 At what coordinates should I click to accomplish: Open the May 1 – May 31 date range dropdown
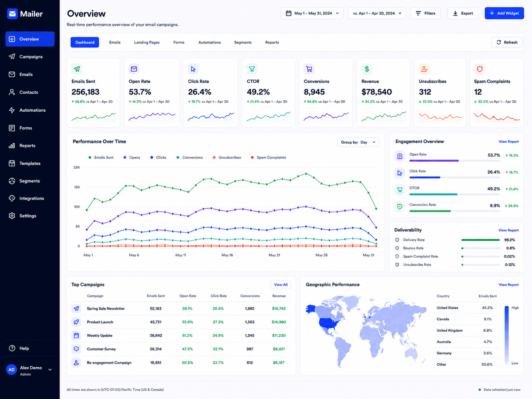tap(312, 13)
